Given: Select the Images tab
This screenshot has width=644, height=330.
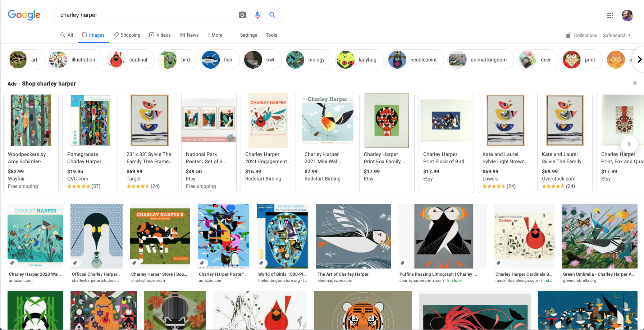Looking at the screenshot, I should point(93,35).
